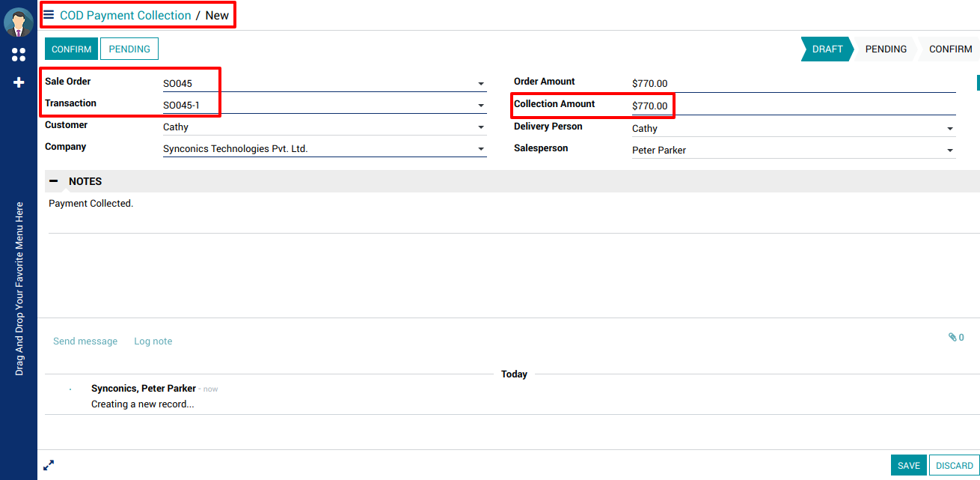Open the Transaction dropdown arrow
Viewport: 980px width, 480px height.
click(480, 106)
